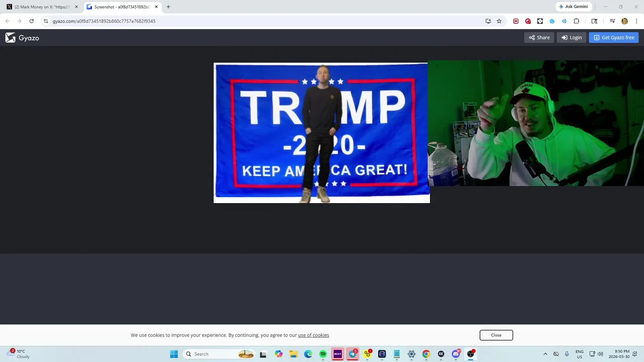The width and height of the screenshot is (644, 362).
Task: Switch to the Mark Money on X tab
Action: coord(41,7)
